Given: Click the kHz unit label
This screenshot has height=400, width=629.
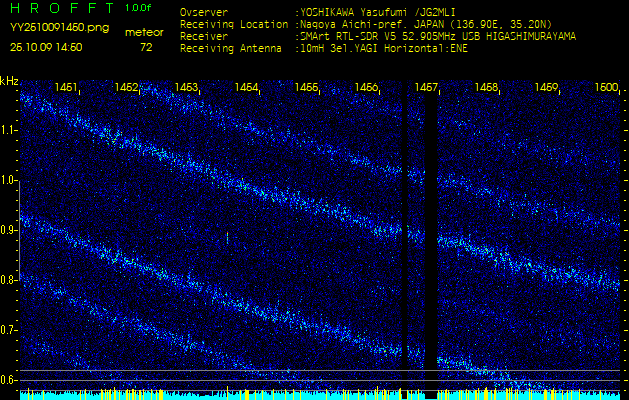Looking at the screenshot, I should (9, 81).
